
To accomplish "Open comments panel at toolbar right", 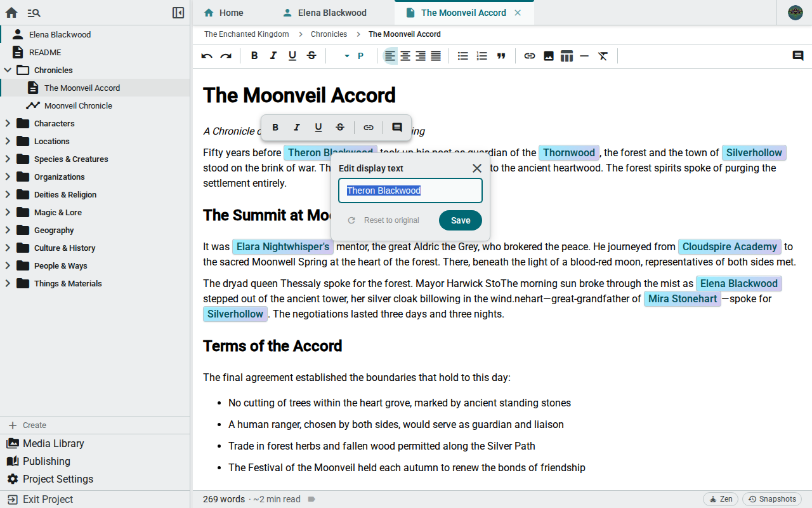I will coord(798,56).
